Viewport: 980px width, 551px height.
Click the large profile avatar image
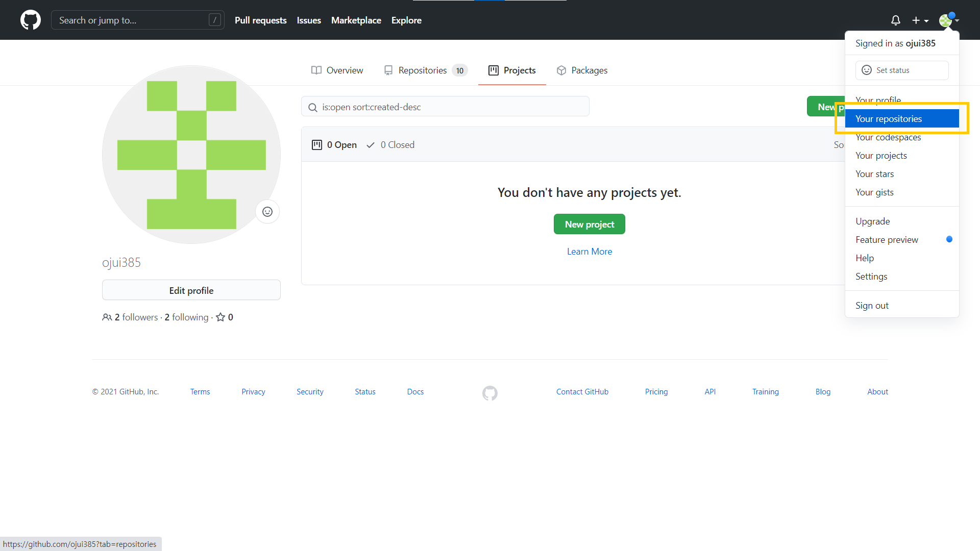191,155
